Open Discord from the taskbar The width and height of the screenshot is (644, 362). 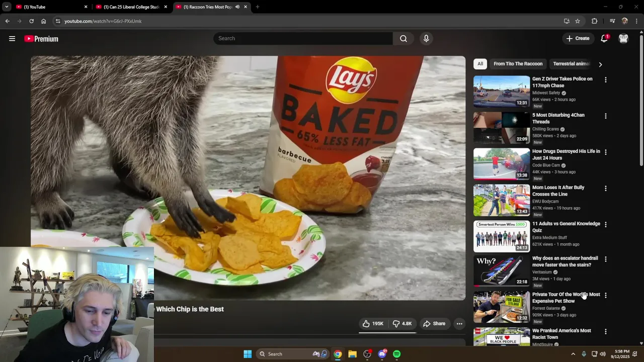point(382,354)
